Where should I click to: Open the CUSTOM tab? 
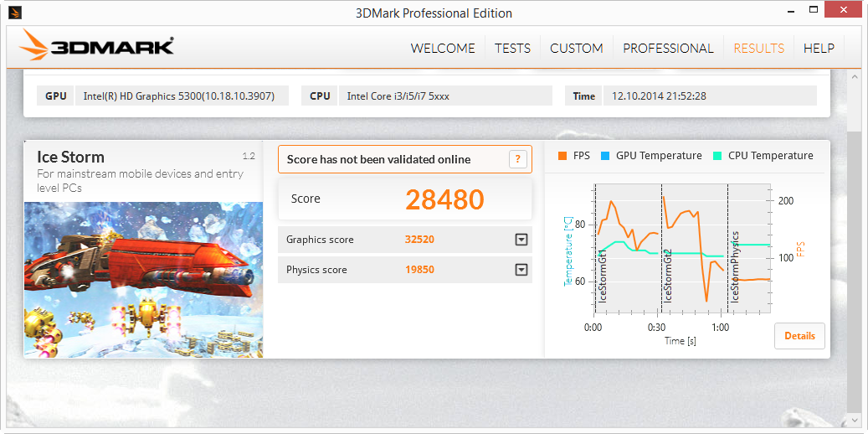[x=576, y=49]
